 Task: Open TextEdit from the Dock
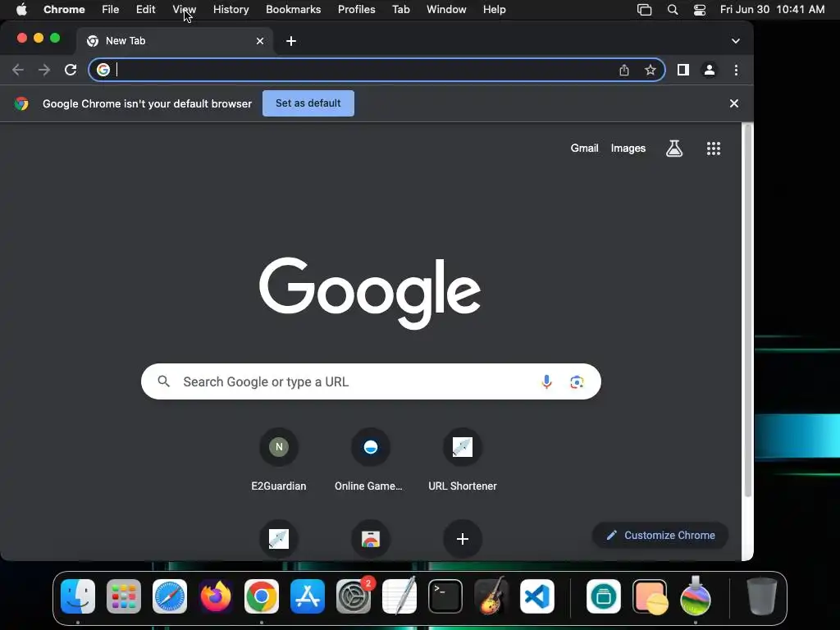pyautogui.click(x=399, y=596)
